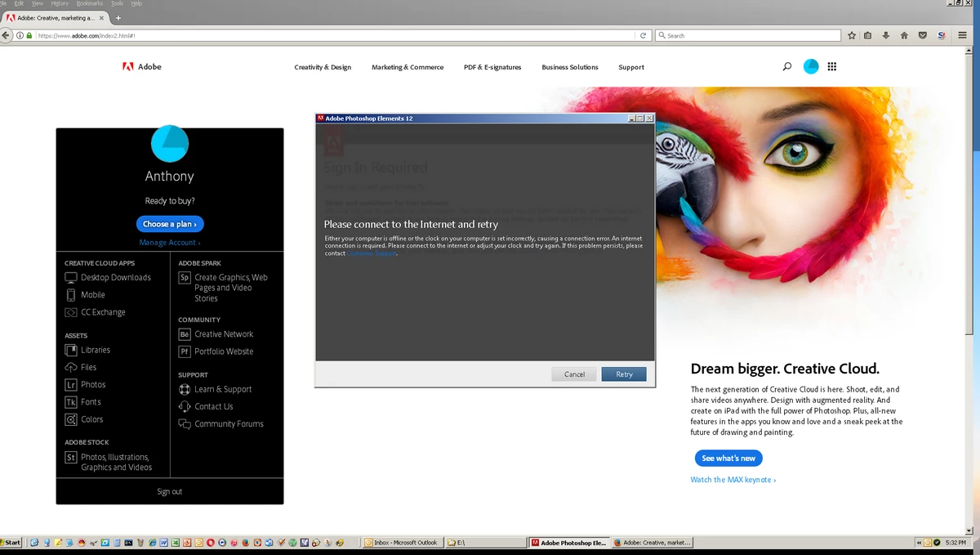This screenshot has height=555, width=980.
Task: Open the Support navigation item
Action: pyautogui.click(x=631, y=67)
